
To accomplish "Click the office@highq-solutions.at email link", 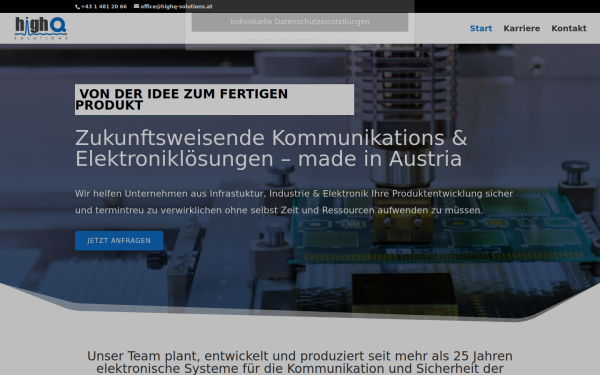I will click(x=176, y=7).
